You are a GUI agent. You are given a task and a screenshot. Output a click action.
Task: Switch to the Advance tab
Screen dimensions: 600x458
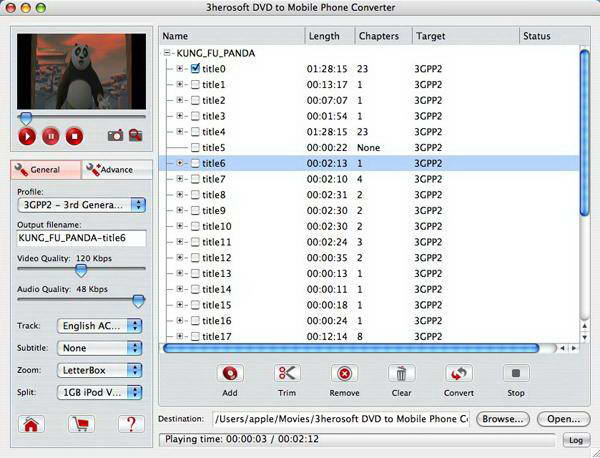click(x=114, y=170)
